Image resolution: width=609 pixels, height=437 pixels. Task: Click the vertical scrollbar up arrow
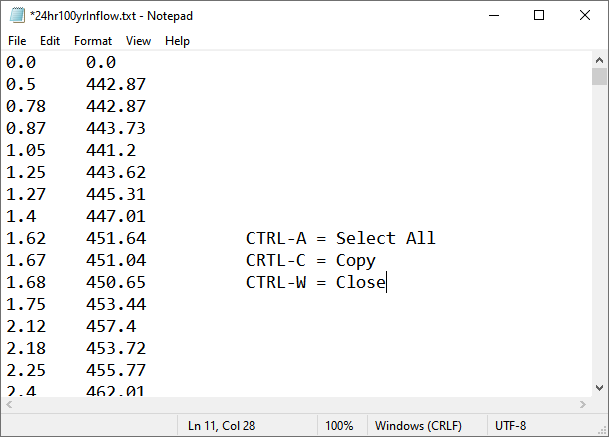point(599,60)
